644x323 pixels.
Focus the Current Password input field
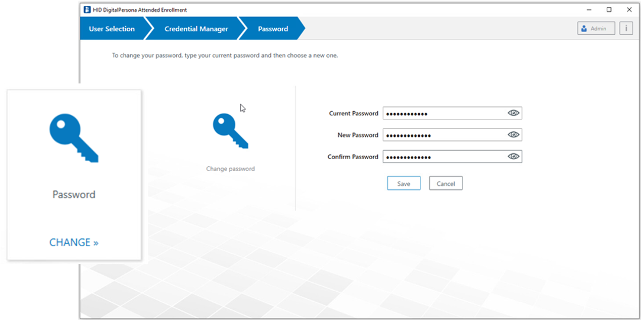[x=444, y=113]
